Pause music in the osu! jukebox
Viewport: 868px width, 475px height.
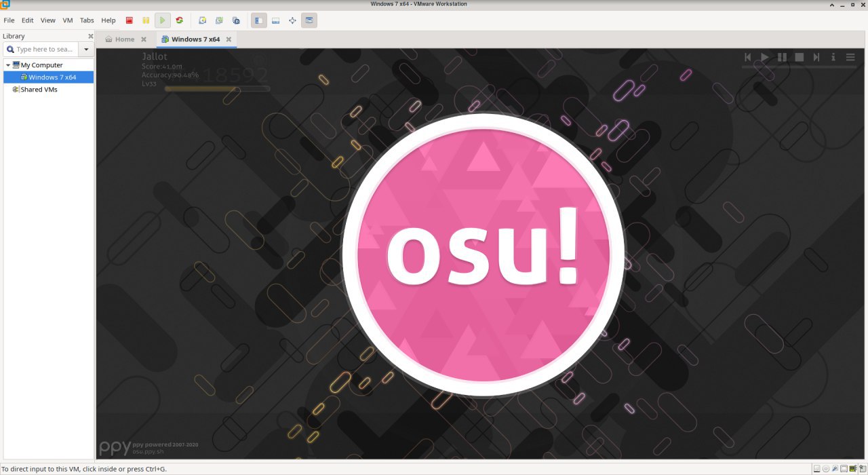[782, 57]
